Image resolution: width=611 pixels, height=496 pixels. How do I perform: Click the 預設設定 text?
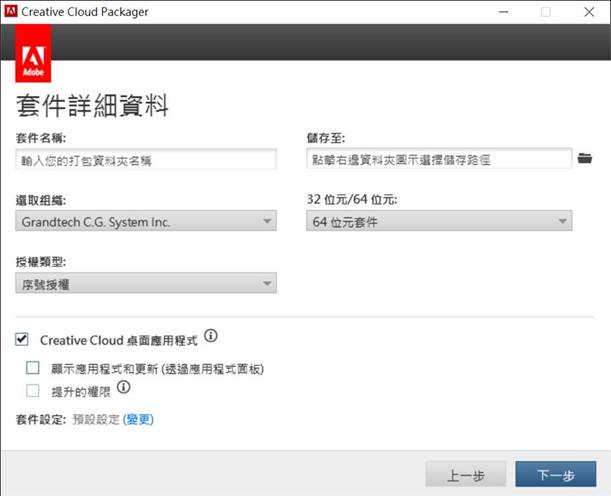click(96, 420)
